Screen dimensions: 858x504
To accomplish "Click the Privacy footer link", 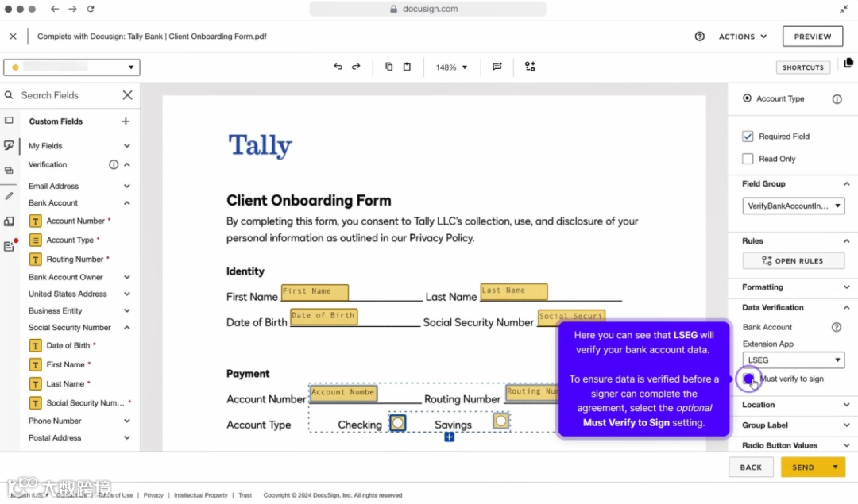I will (x=153, y=495).
